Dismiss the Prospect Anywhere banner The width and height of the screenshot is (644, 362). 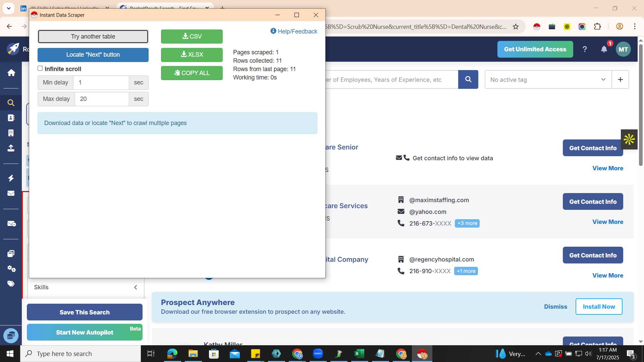click(555, 307)
